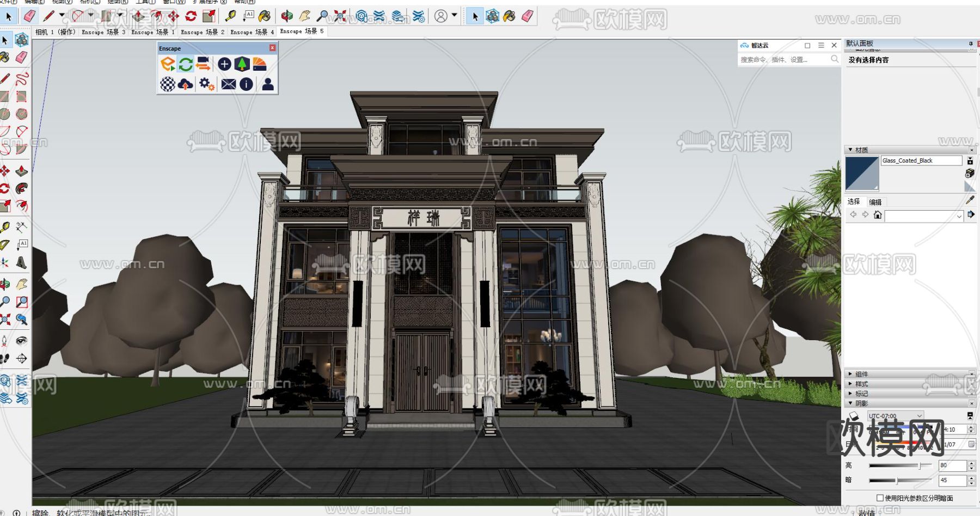
Task: Pick the Line pencil tool in top toolbar
Action: coord(48,16)
